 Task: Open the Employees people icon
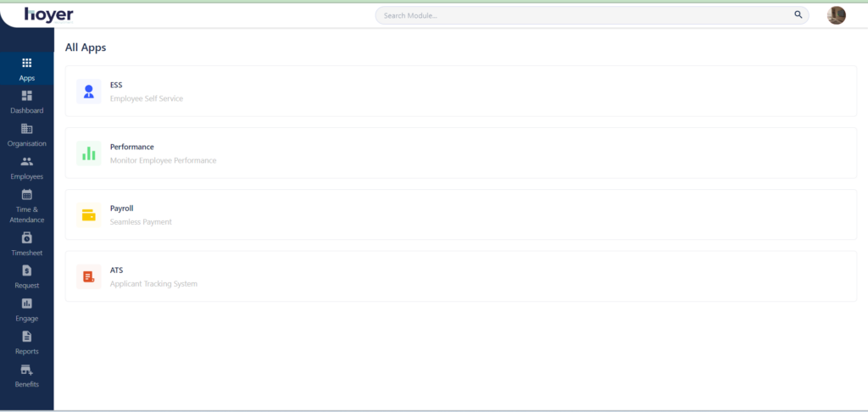click(26, 162)
